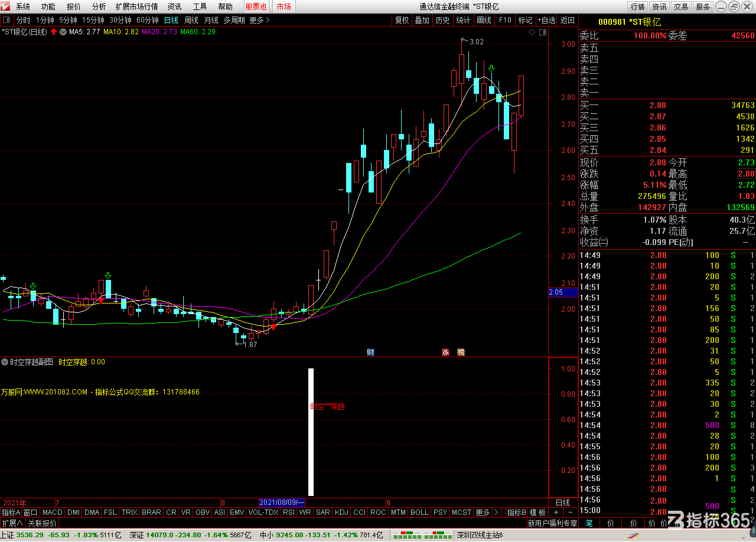The image size is (756, 542).
Task: Open the 资讯 menu in menu bar
Action: pos(174,7)
